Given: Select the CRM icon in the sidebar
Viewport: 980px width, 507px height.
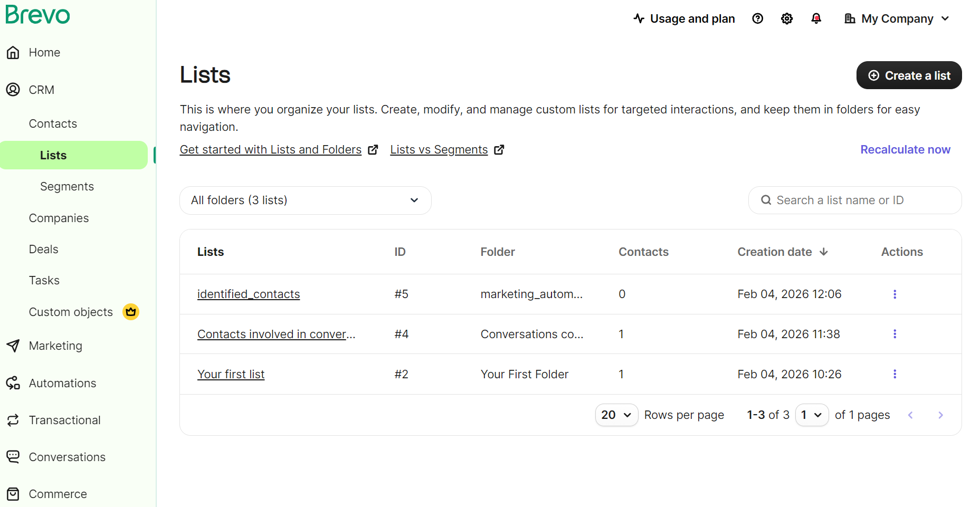Looking at the screenshot, I should click(13, 90).
